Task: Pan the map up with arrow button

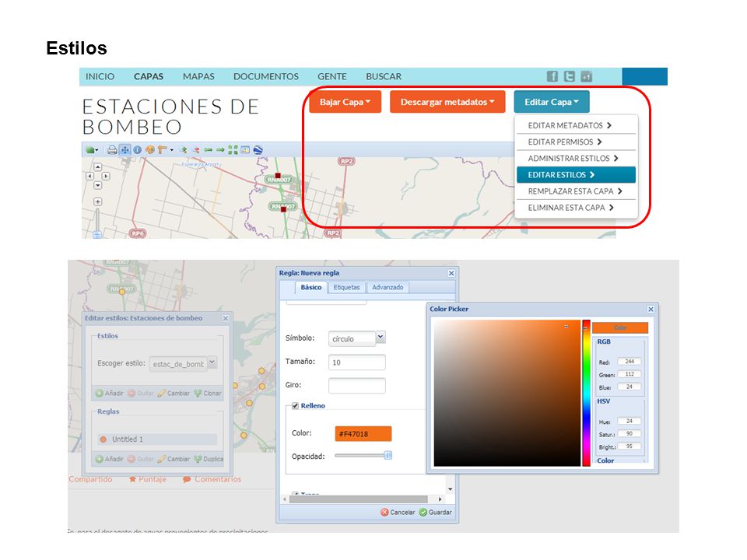Action: 98,167
